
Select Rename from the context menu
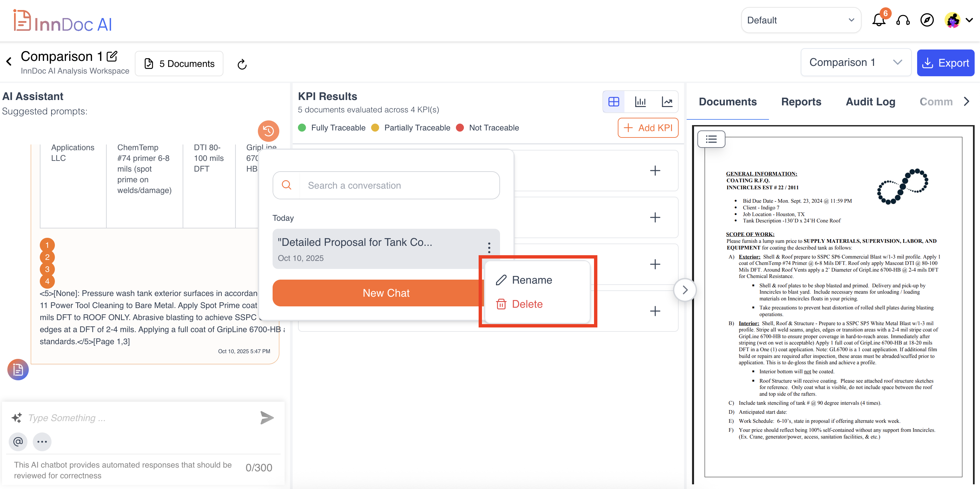531,280
